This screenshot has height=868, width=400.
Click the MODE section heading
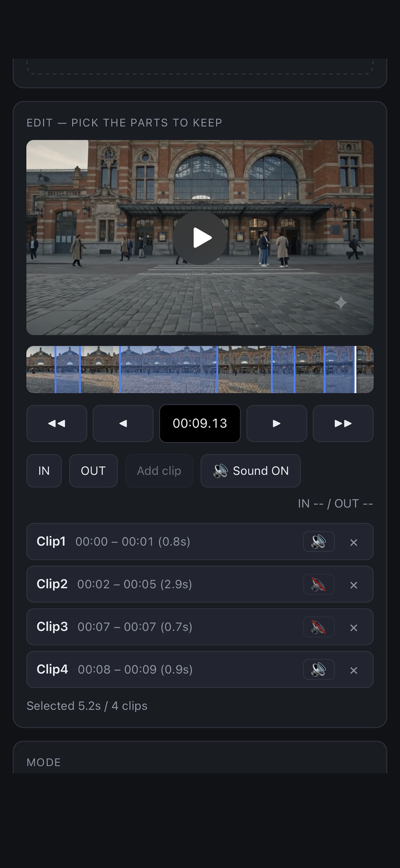(44, 762)
